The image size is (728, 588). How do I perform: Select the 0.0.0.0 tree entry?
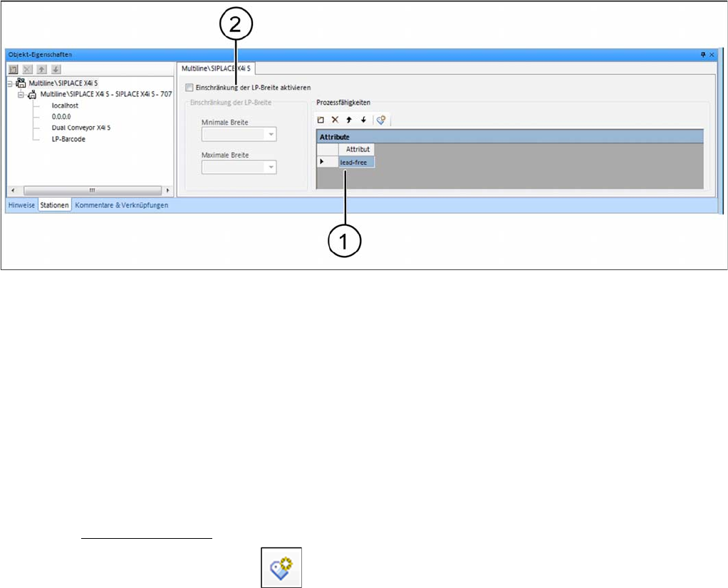[x=61, y=117]
